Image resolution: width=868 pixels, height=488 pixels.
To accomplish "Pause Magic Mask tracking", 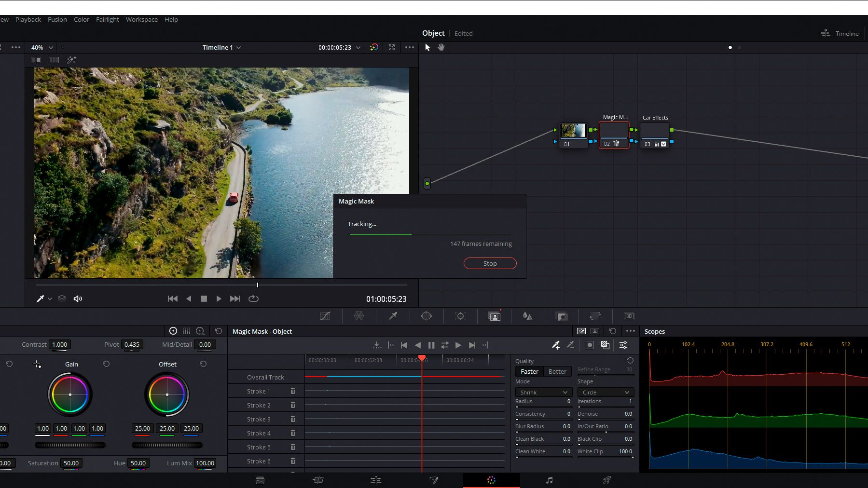I will tap(431, 345).
